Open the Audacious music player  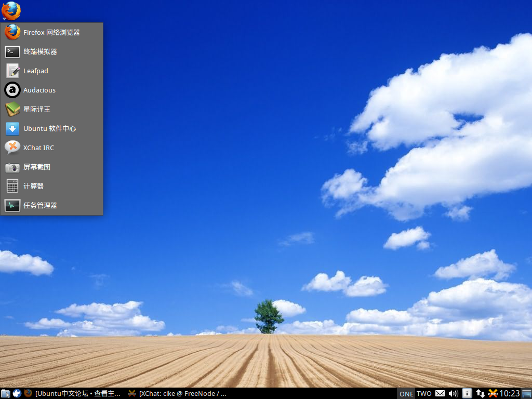[x=51, y=90]
